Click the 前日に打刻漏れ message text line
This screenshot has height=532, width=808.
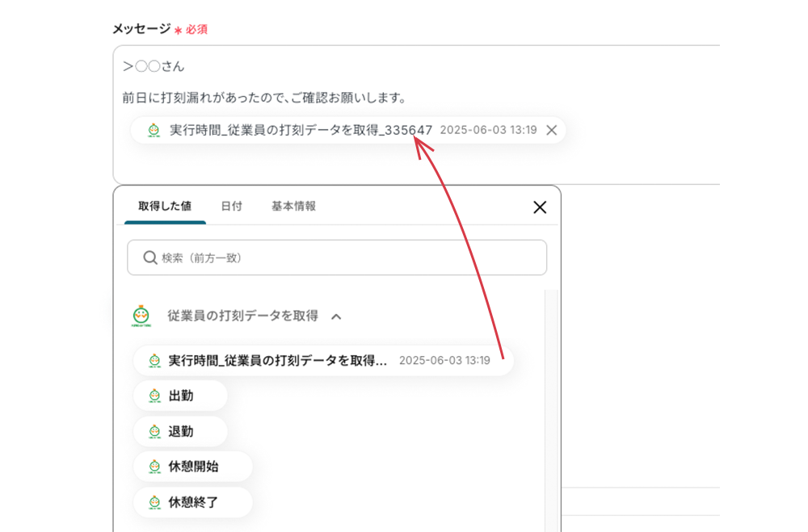coord(263,98)
